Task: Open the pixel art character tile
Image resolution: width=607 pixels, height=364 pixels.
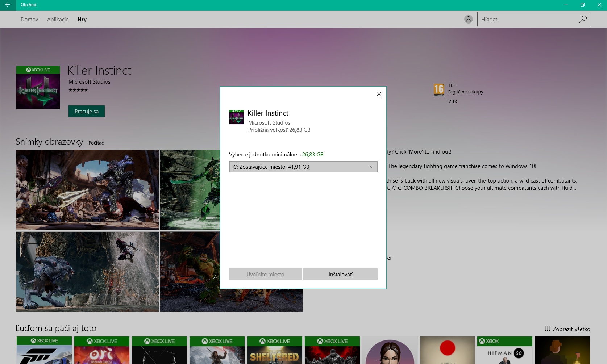Action: click(562, 350)
